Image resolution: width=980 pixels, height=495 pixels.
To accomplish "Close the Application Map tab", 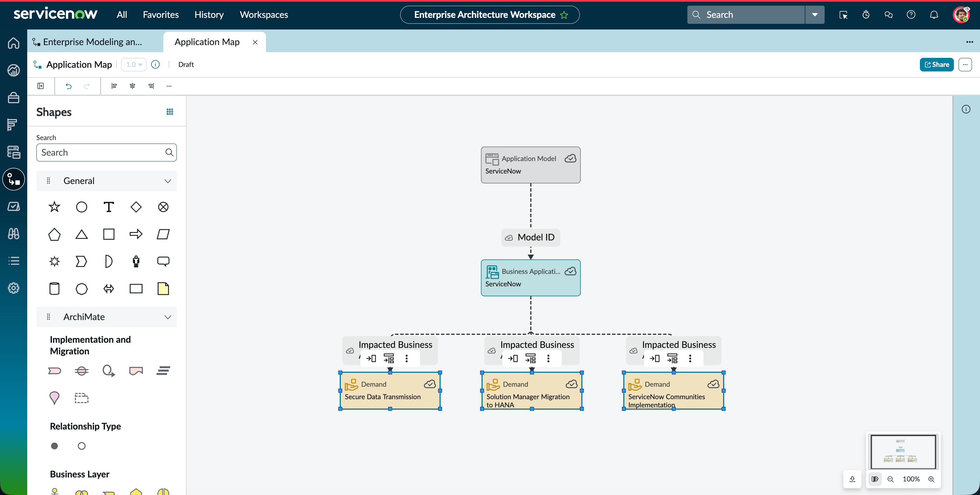I will pyautogui.click(x=255, y=42).
